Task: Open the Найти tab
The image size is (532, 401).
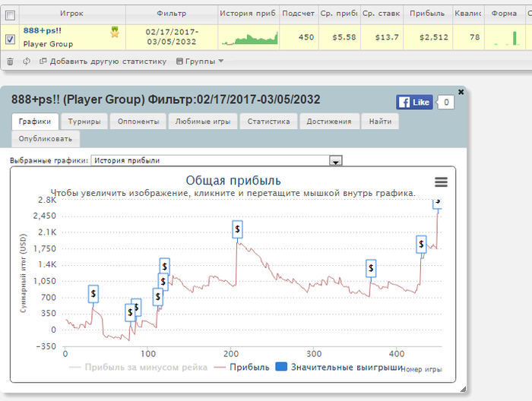Action: coord(380,122)
